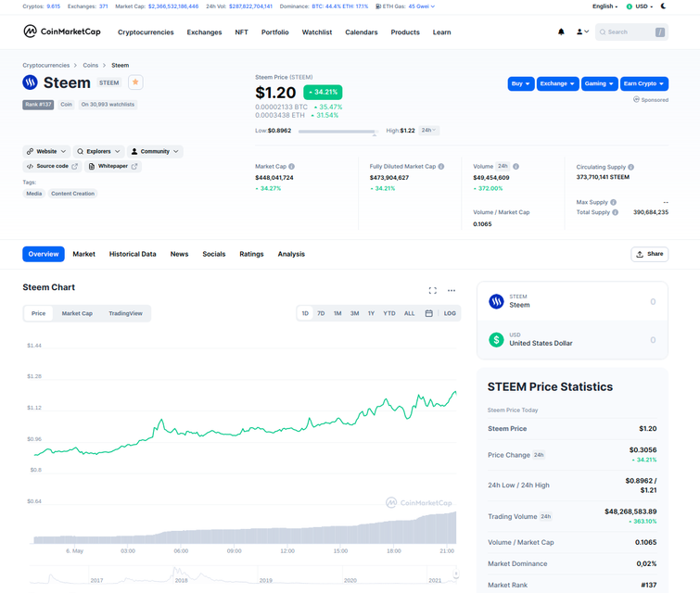Click the USD dollar converter icon
The image size is (700, 593).
point(496,340)
